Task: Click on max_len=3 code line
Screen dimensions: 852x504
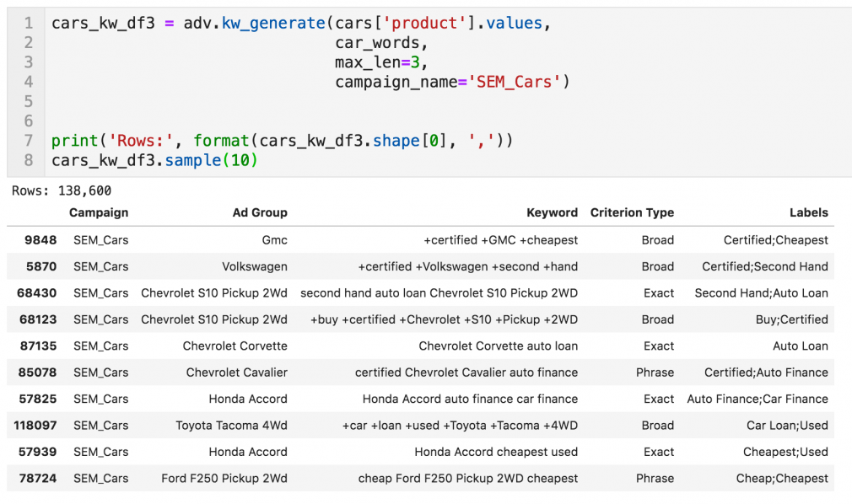Action: pos(382,62)
